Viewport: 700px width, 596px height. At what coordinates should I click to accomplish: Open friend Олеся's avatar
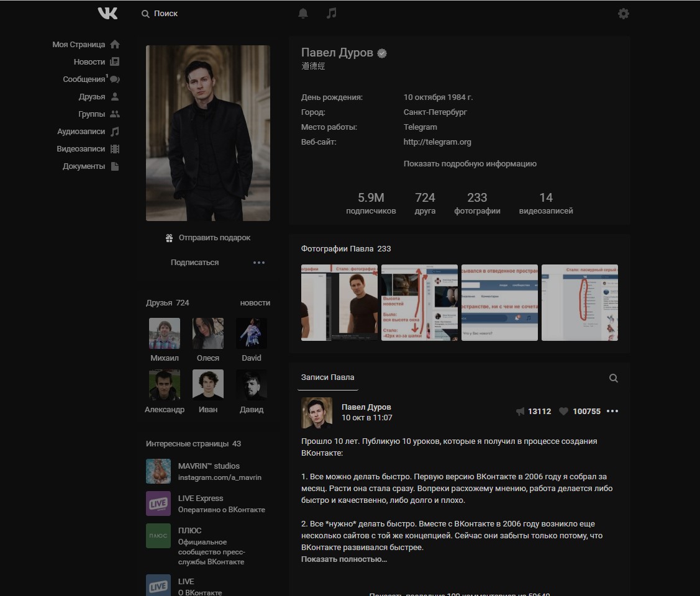[208, 333]
